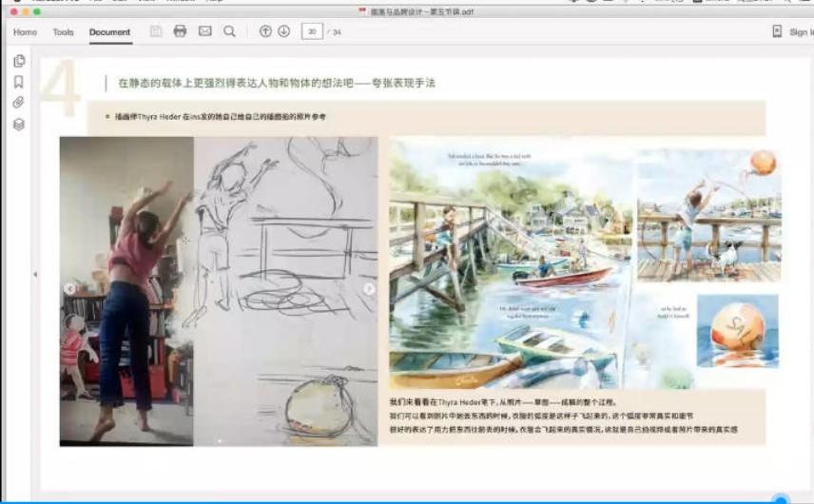Show previous image with left carousel arrow
This screenshot has width=814, height=504.
click(69, 289)
